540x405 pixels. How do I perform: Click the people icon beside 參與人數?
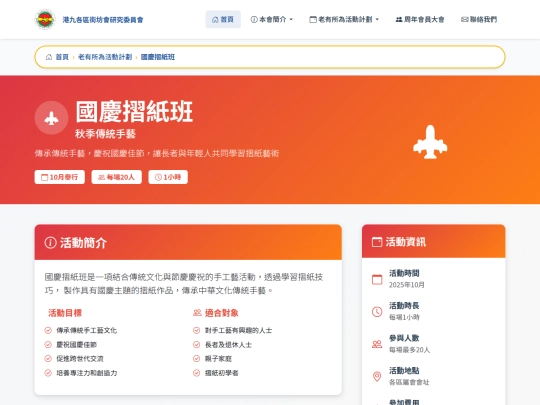click(377, 344)
